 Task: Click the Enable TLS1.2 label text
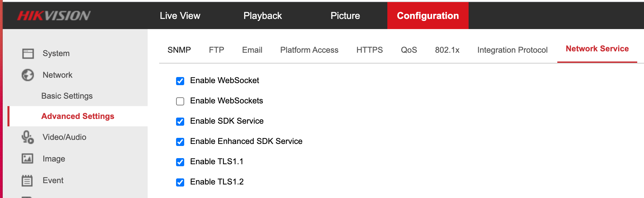[x=217, y=182]
